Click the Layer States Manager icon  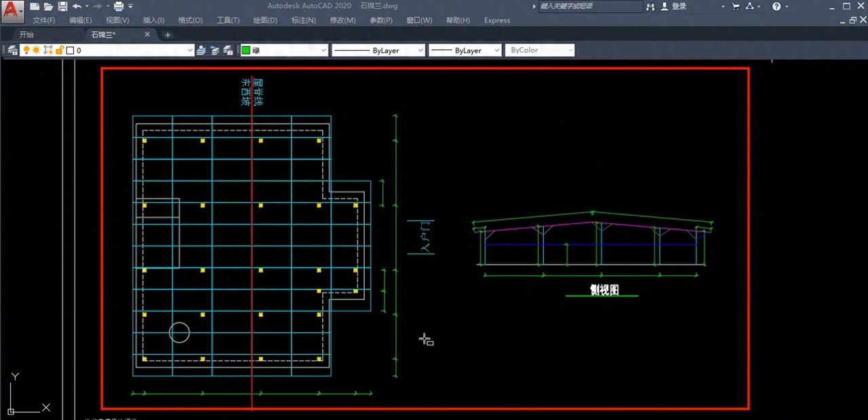tap(229, 50)
